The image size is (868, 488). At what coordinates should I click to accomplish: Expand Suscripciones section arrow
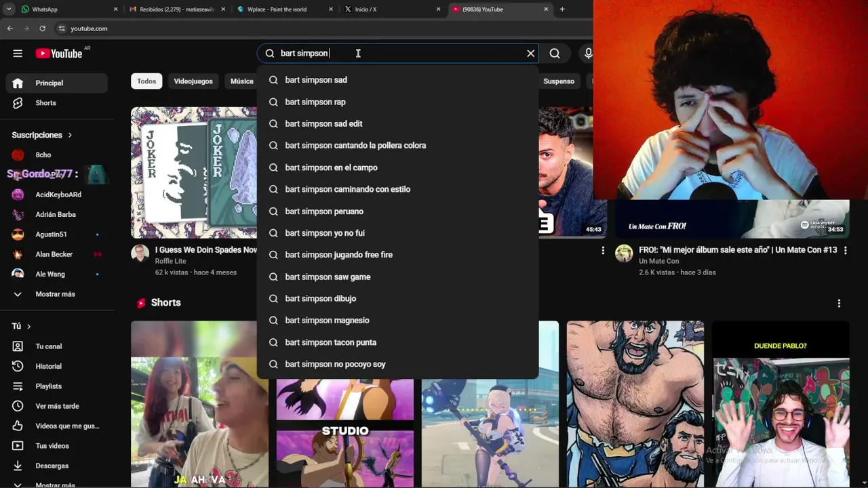click(69, 135)
